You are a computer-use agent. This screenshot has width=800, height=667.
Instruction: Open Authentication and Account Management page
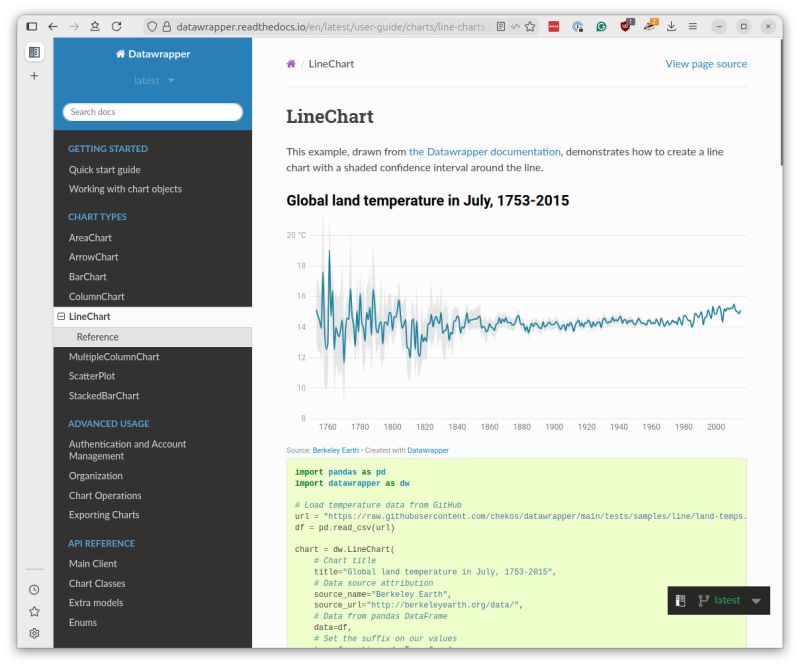coord(128,450)
